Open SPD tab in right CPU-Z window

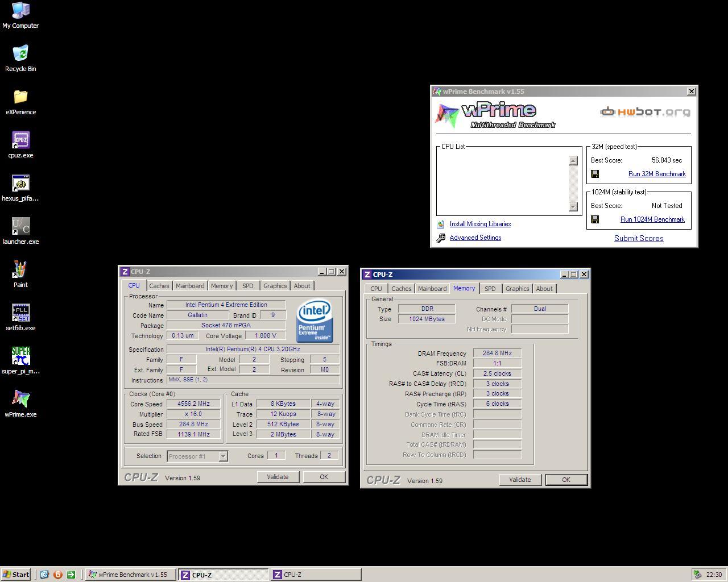490,289
